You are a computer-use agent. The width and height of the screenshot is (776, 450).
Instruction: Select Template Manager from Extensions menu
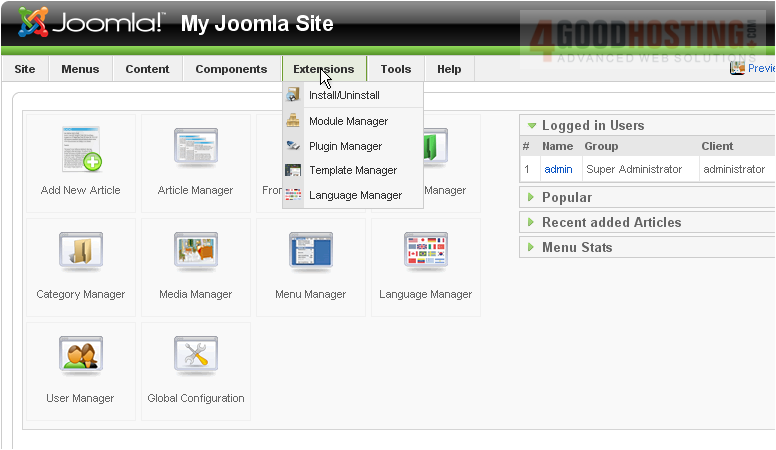click(x=352, y=170)
